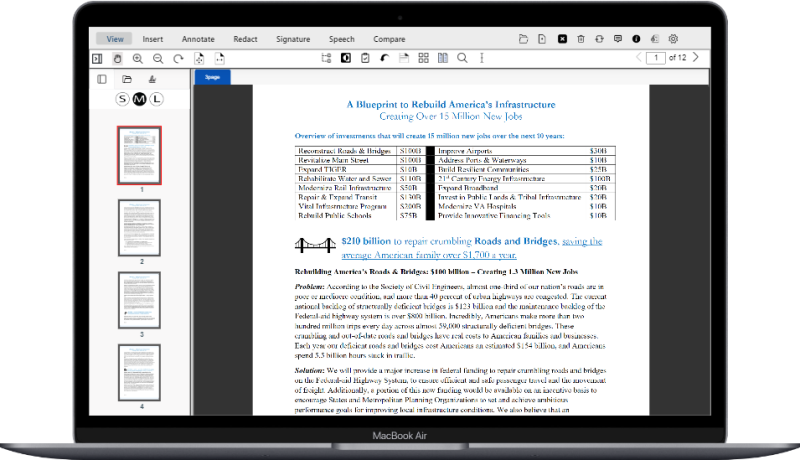Screen dimensions: 800x460
Task: Switch to the Redact tab
Action: click(x=245, y=39)
